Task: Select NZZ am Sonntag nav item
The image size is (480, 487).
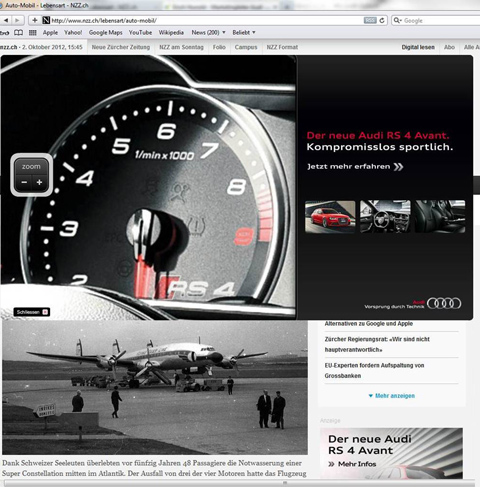Action: point(181,47)
